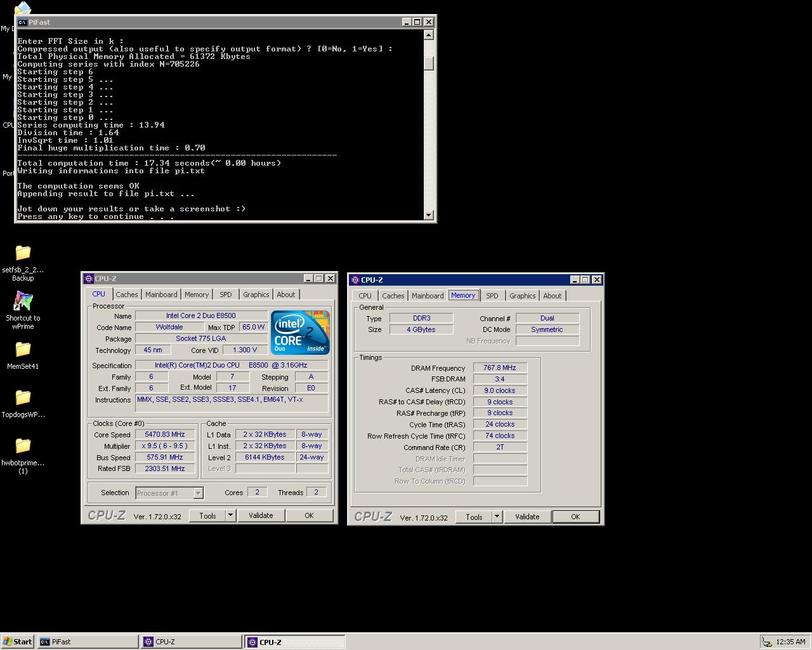The width and height of the screenshot is (812, 650).
Task: Click the PiFast scrollbar up arrow
Action: pos(429,35)
